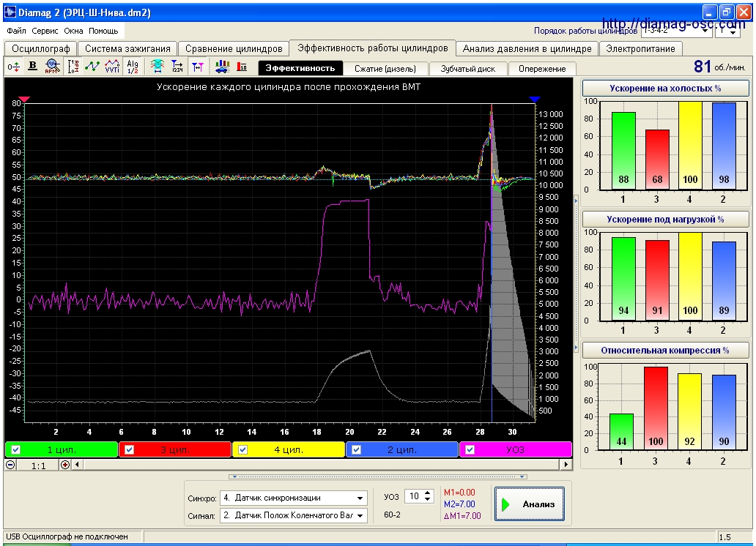Open the Электропитание tab
This screenshot has width=756, height=546.
pos(640,49)
